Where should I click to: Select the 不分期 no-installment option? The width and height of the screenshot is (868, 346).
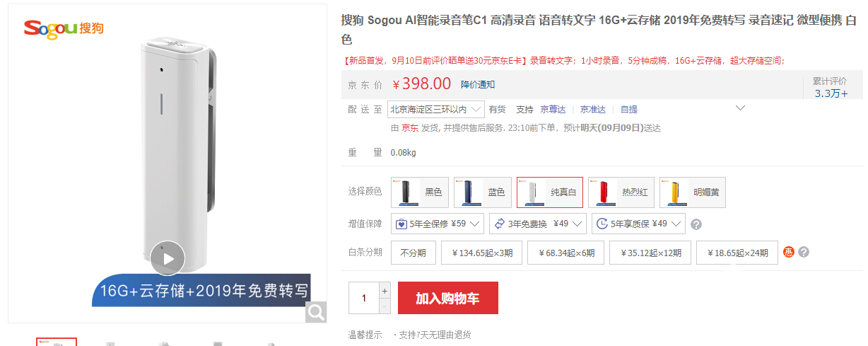[x=413, y=253]
